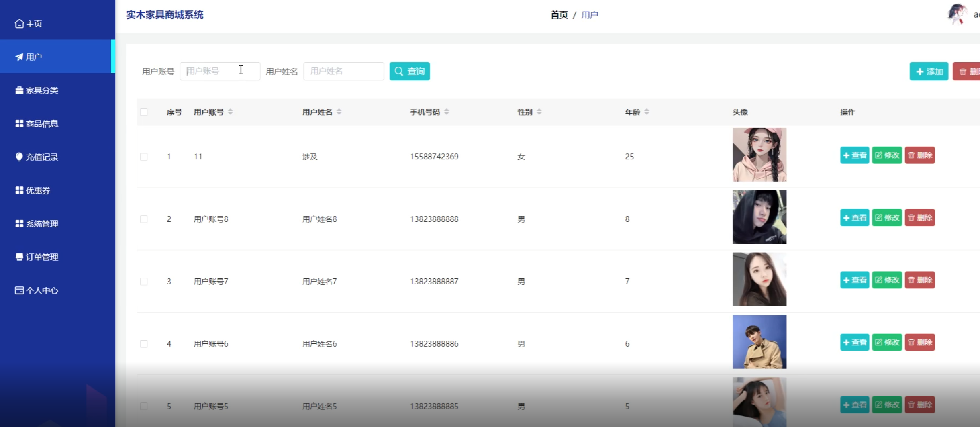Click the home icon beside 主页

coord(19,24)
